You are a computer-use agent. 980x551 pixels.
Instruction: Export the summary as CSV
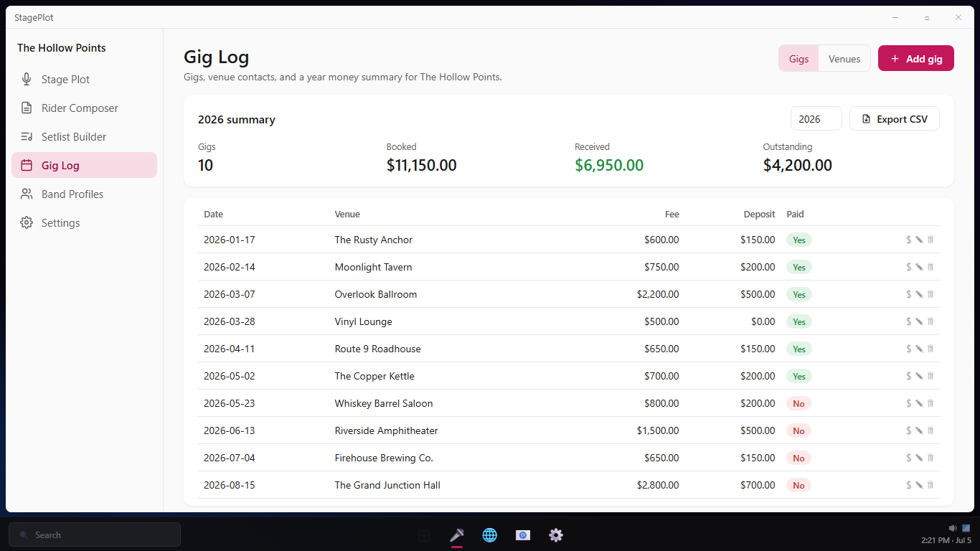pyautogui.click(x=895, y=119)
